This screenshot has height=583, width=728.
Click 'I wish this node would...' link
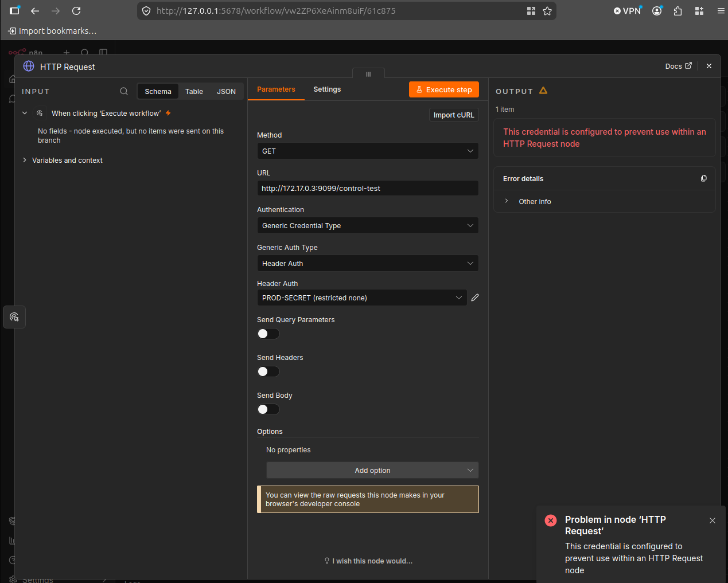(x=368, y=561)
